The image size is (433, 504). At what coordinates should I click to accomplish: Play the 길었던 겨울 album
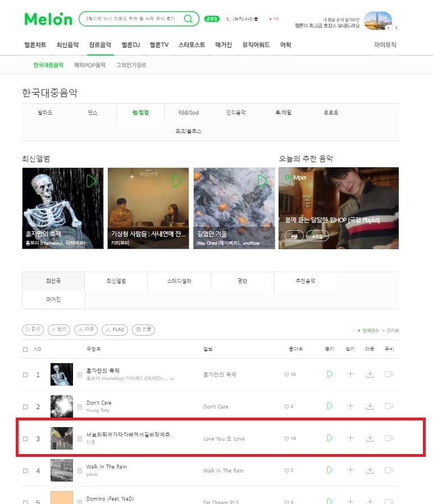coord(262,181)
